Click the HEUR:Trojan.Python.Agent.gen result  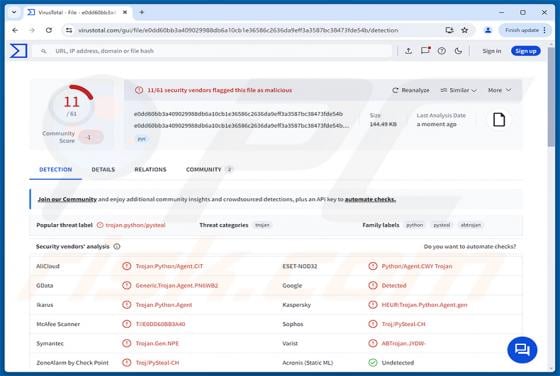point(424,305)
